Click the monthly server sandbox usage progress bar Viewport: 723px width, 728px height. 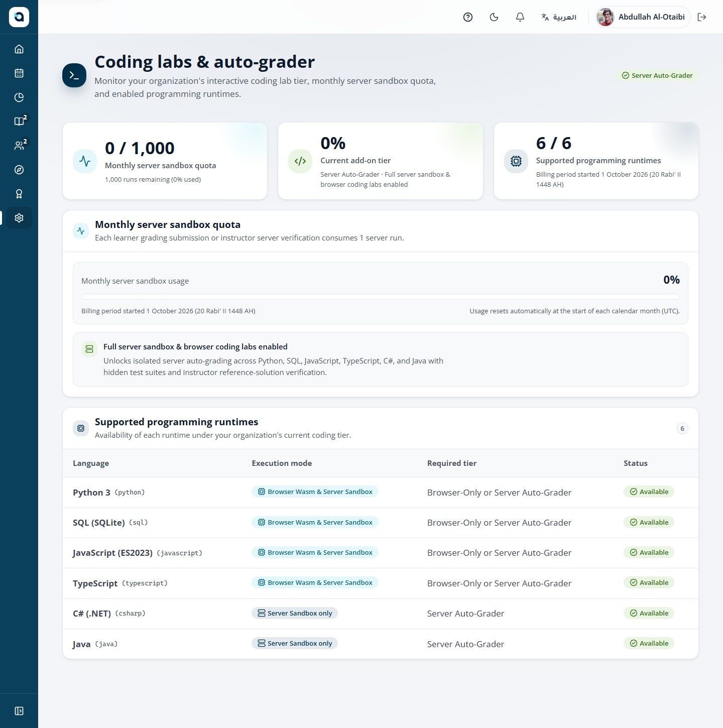pyautogui.click(x=380, y=297)
